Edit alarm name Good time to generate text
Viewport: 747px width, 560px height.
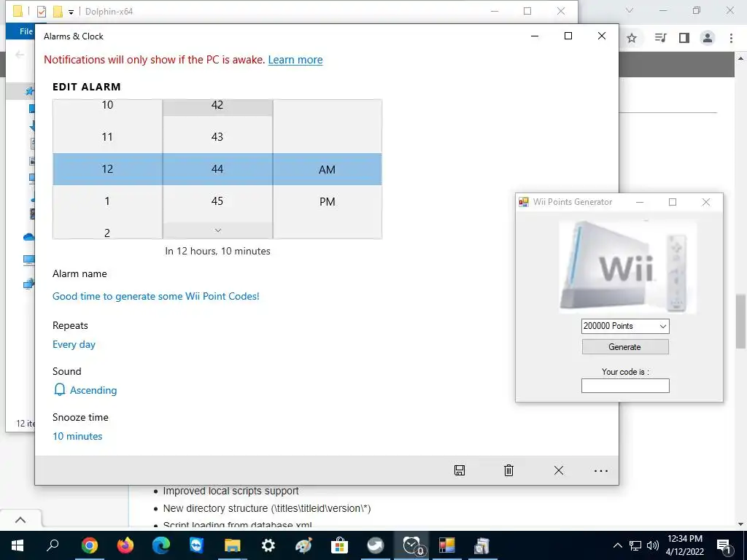click(x=156, y=296)
